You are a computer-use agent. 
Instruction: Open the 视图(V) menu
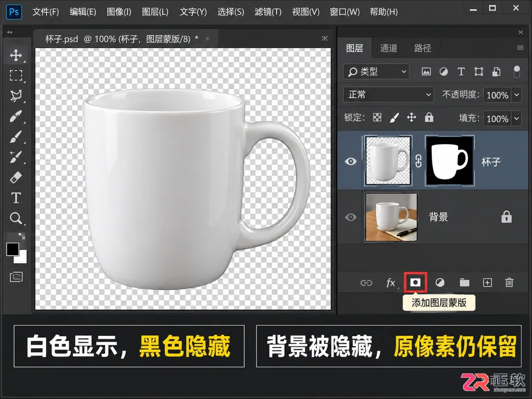tap(306, 12)
